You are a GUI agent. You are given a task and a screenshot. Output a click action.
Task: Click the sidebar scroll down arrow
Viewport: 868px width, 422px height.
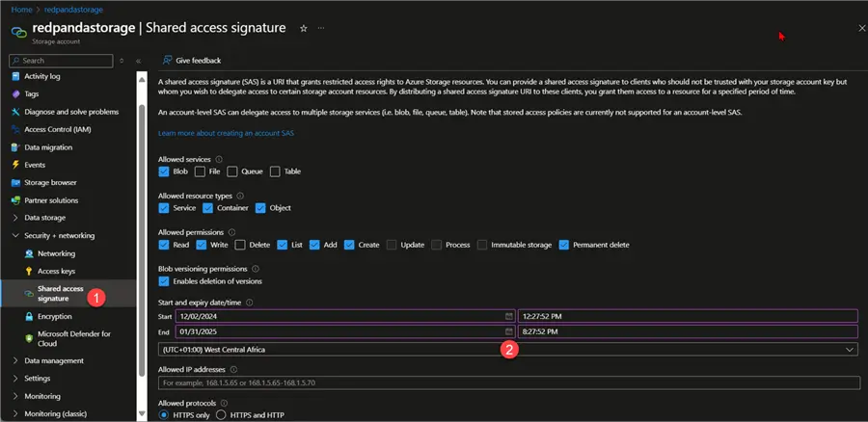click(x=143, y=413)
